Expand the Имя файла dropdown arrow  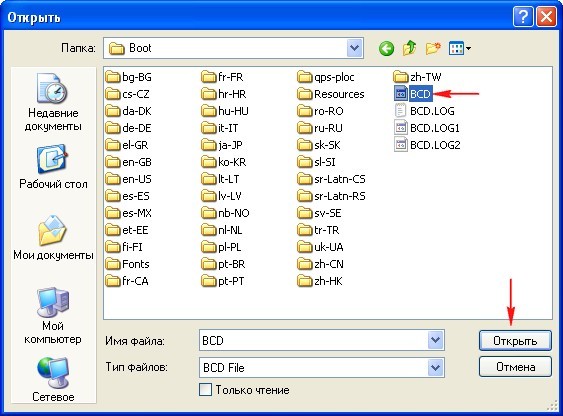(x=436, y=340)
